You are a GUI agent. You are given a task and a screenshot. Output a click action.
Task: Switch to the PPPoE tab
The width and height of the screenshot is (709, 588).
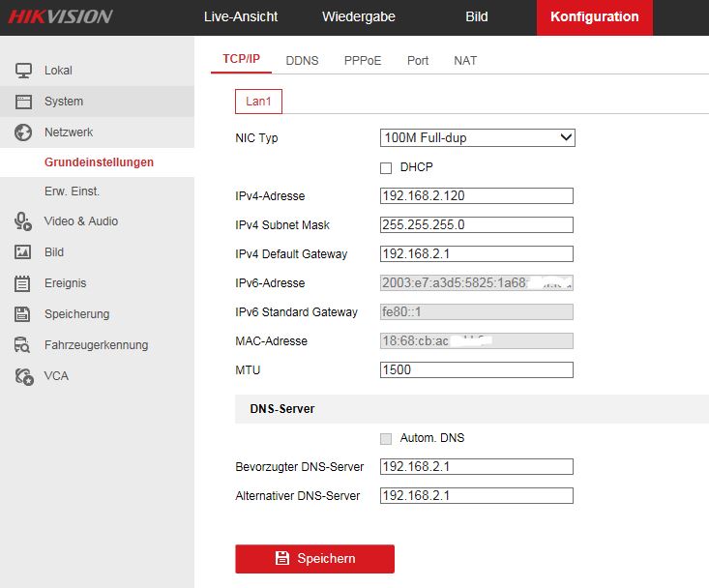point(363,60)
